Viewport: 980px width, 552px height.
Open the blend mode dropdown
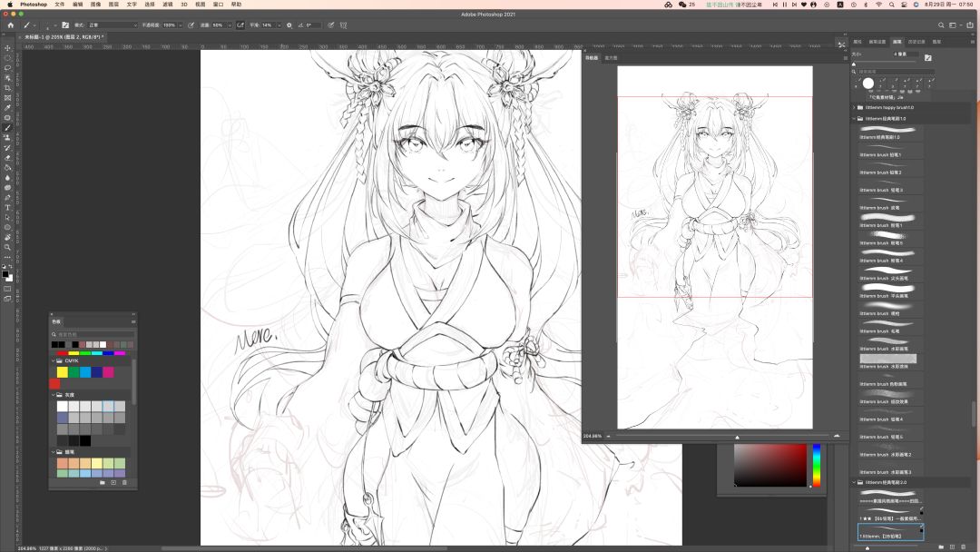[x=113, y=25]
